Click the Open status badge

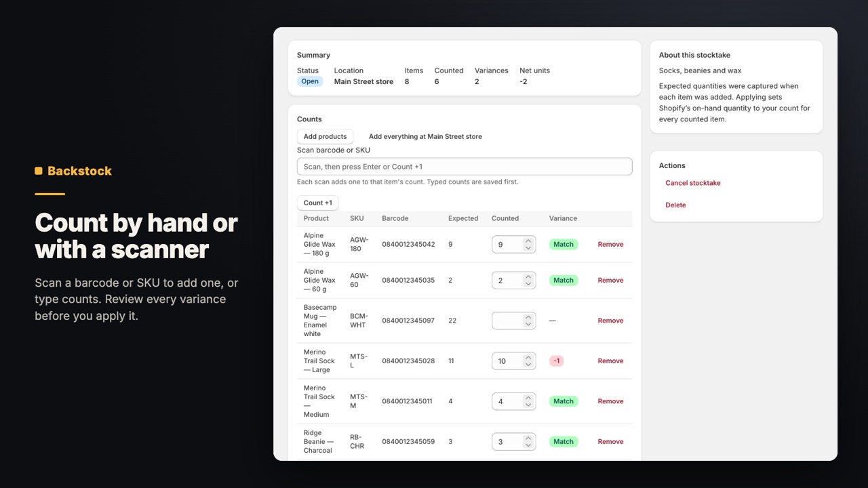click(x=310, y=81)
